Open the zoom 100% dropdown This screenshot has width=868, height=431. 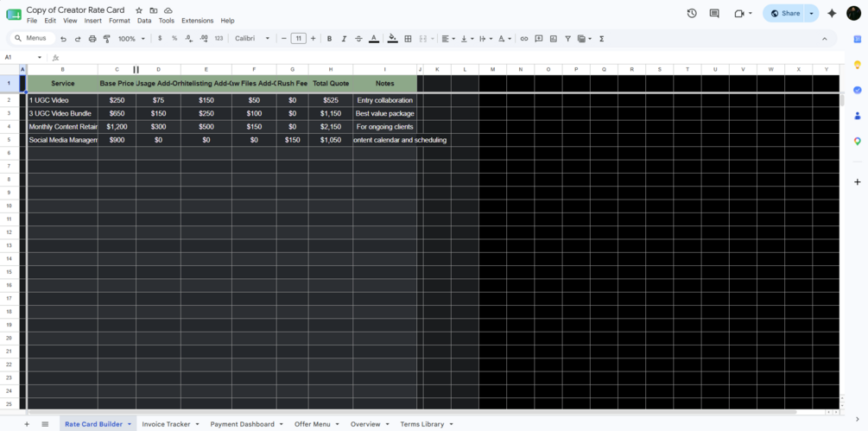tap(131, 39)
